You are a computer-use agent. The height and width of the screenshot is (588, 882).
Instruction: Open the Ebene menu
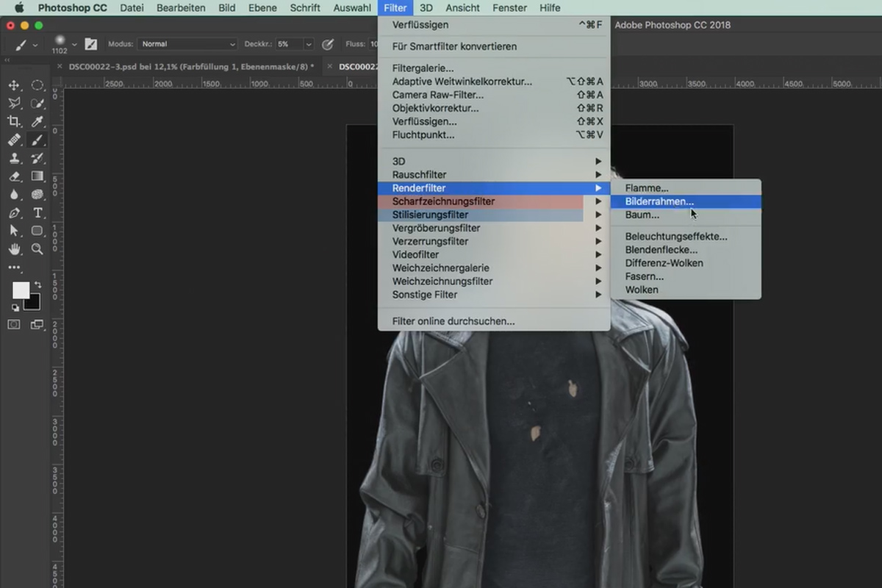(x=262, y=8)
